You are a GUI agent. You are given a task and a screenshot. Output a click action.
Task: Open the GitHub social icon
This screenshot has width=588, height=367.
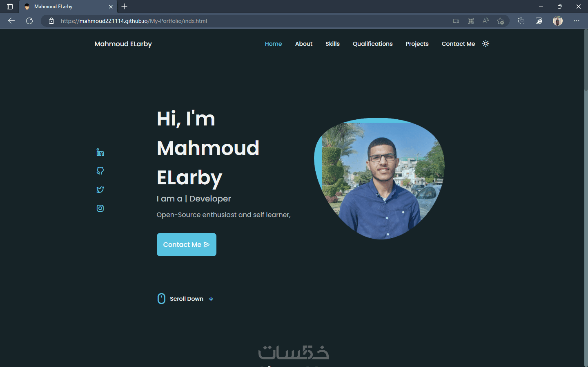pos(100,171)
